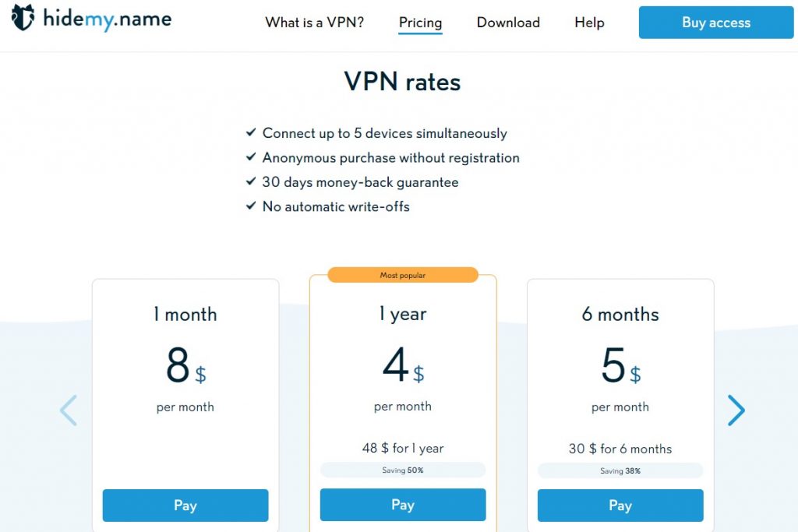Click the Most popular badge
This screenshot has height=532, width=798.
(403, 275)
